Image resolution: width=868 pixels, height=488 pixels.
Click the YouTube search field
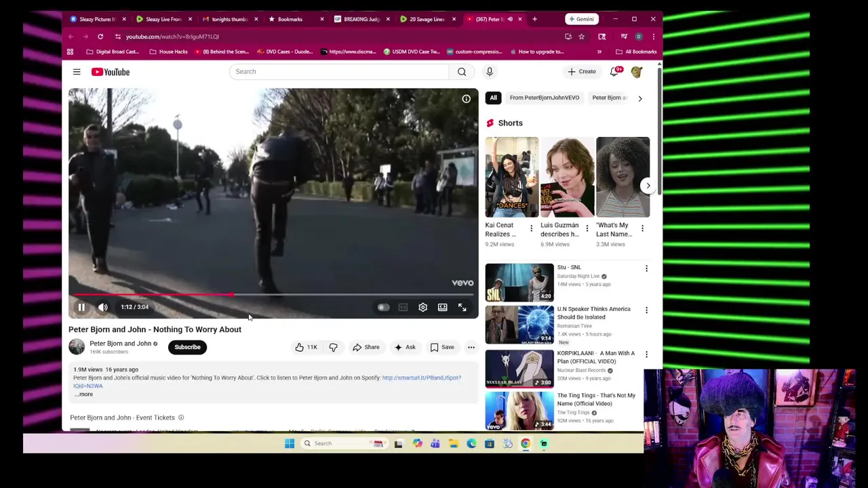point(339,72)
